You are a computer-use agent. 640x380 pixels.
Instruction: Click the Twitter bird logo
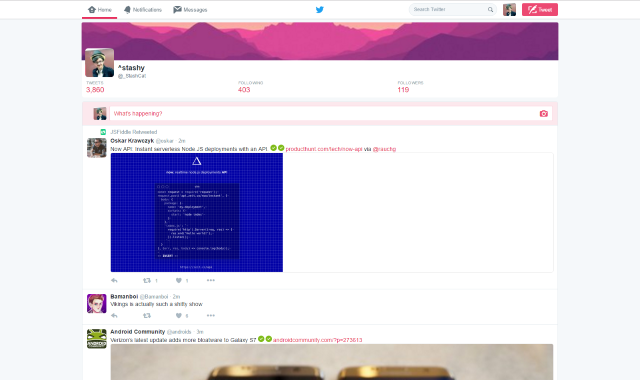tap(320, 9)
